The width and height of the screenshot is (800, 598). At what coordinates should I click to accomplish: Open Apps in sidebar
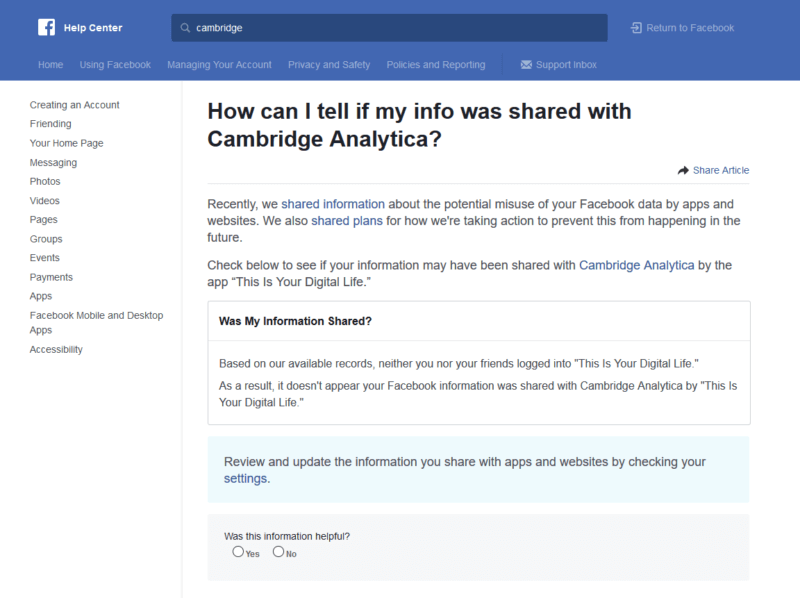41,296
